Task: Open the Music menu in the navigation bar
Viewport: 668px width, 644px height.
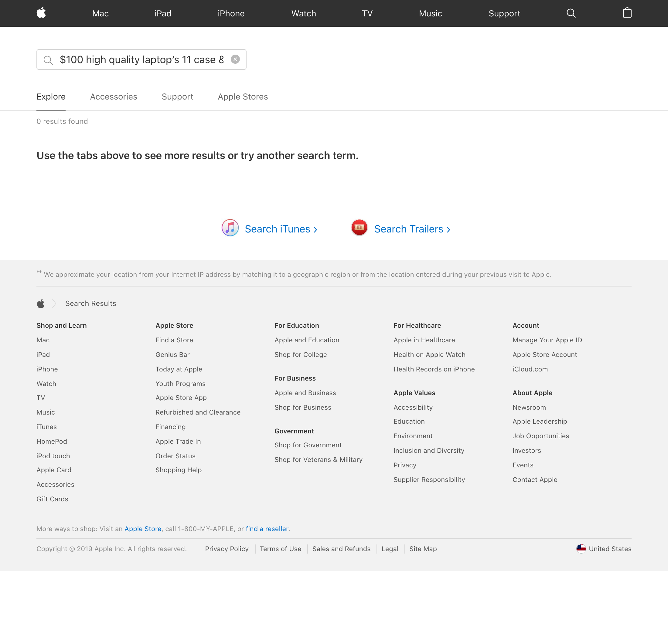Action: [430, 13]
